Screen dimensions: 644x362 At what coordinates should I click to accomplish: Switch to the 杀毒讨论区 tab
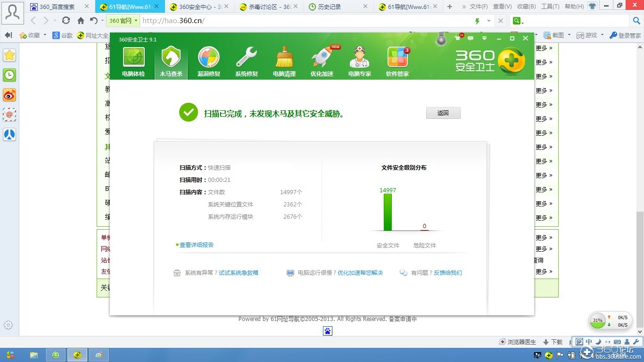click(x=269, y=7)
